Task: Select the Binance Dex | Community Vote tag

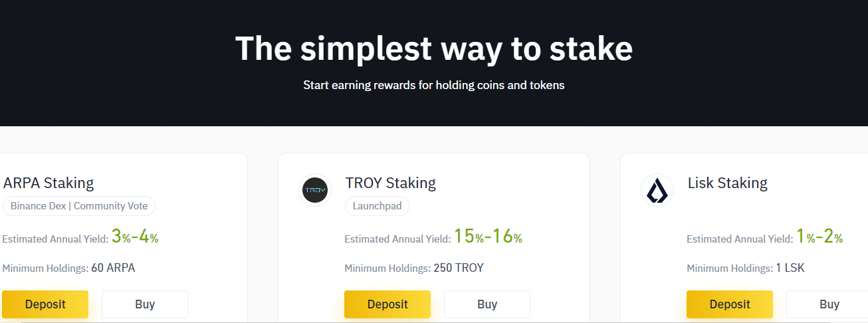Action: [79, 206]
